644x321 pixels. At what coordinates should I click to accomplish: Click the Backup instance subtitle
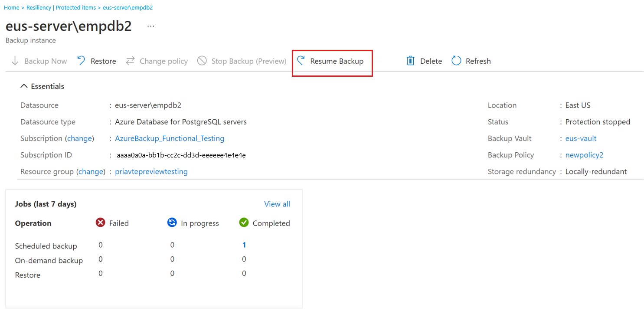[x=31, y=40]
